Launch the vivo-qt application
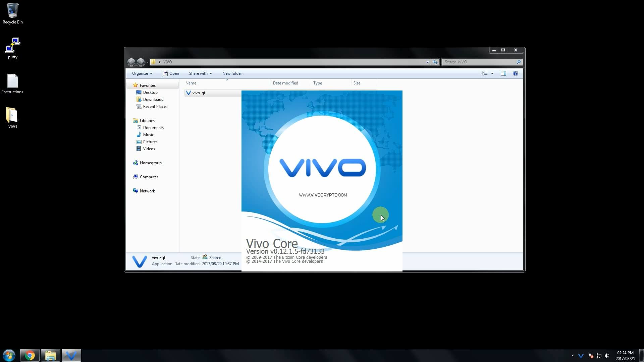The height and width of the screenshot is (362, 644). (x=199, y=93)
